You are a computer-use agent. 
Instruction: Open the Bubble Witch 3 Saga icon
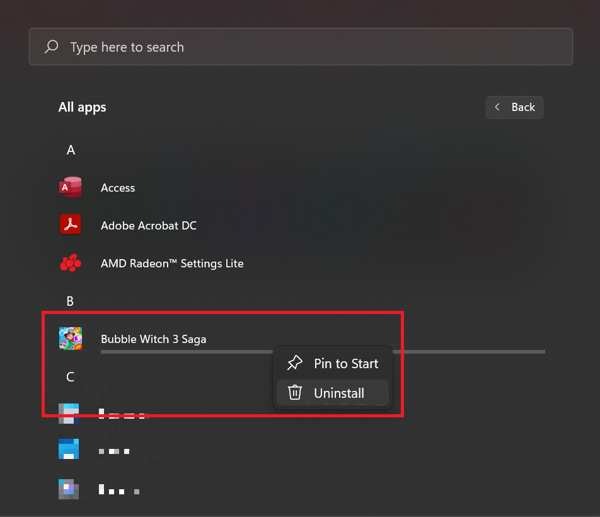(x=70, y=338)
